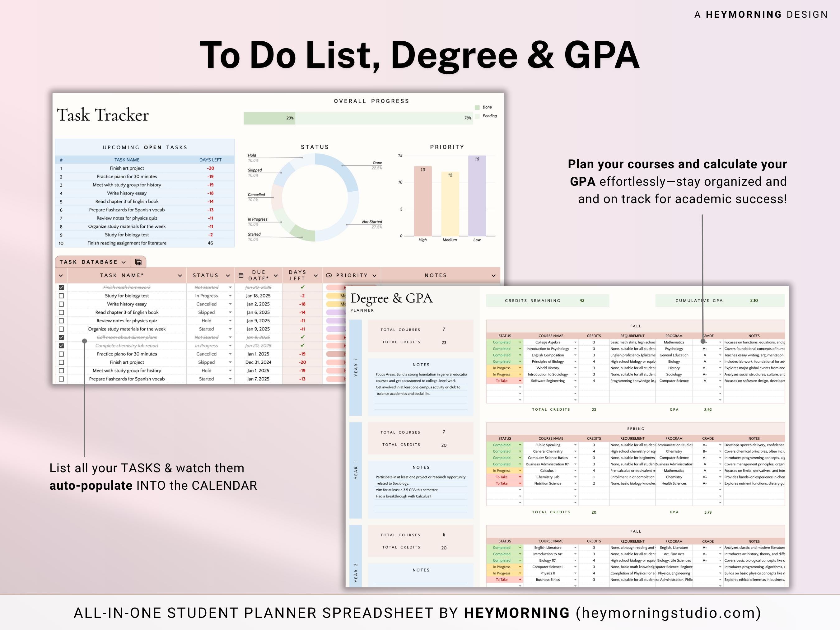Image resolution: width=840 pixels, height=630 pixels.
Task: Click the Task Database tab label
Action: point(88,262)
